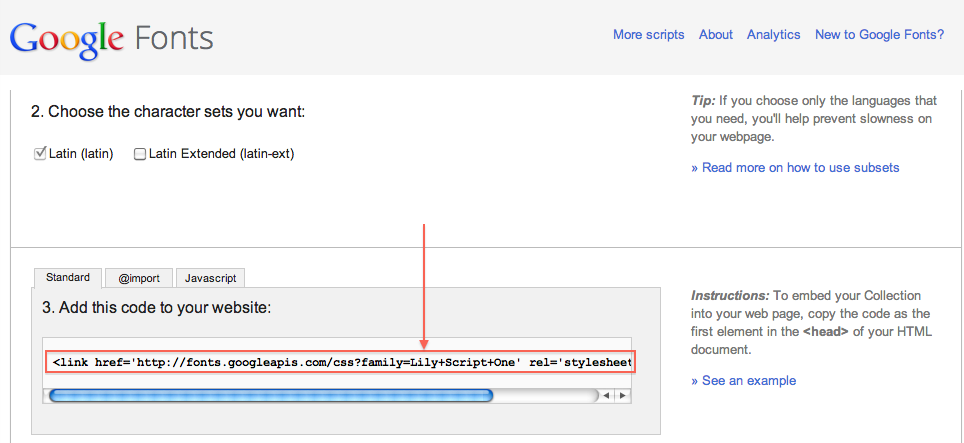The image size is (964, 443).
Task: Open the Analytics link
Action: (x=773, y=34)
